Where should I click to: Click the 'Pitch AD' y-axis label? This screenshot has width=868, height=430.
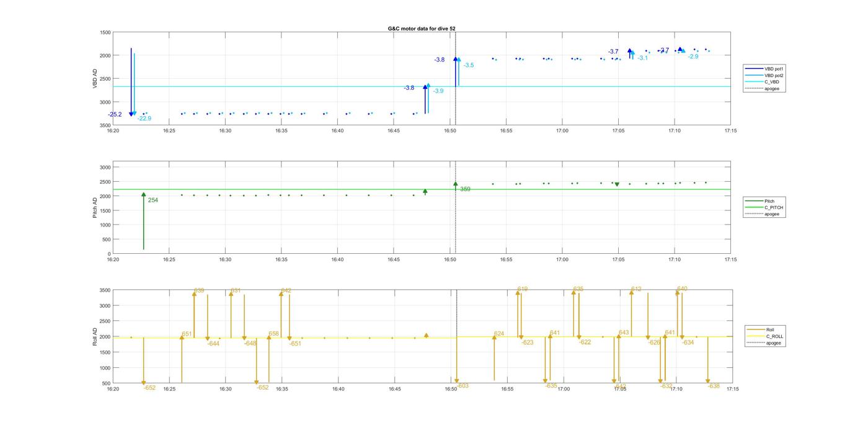pyautogui.click(x=95, y=207)
